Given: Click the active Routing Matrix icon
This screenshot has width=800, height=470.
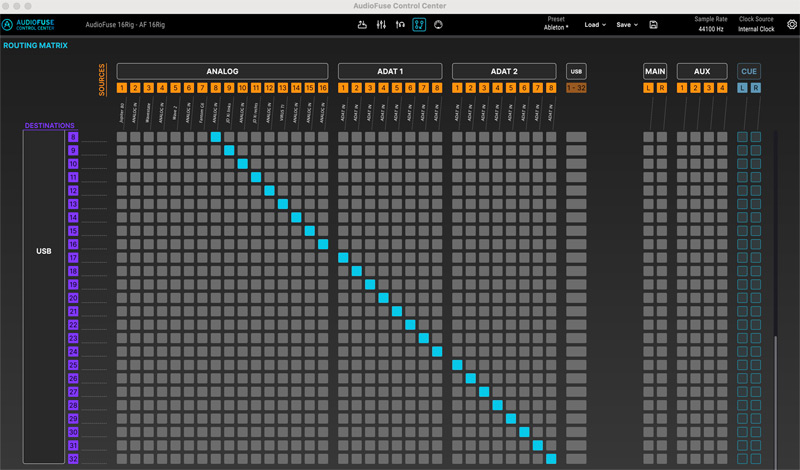Looking at the screenshot, I should (x=419, y=24).
